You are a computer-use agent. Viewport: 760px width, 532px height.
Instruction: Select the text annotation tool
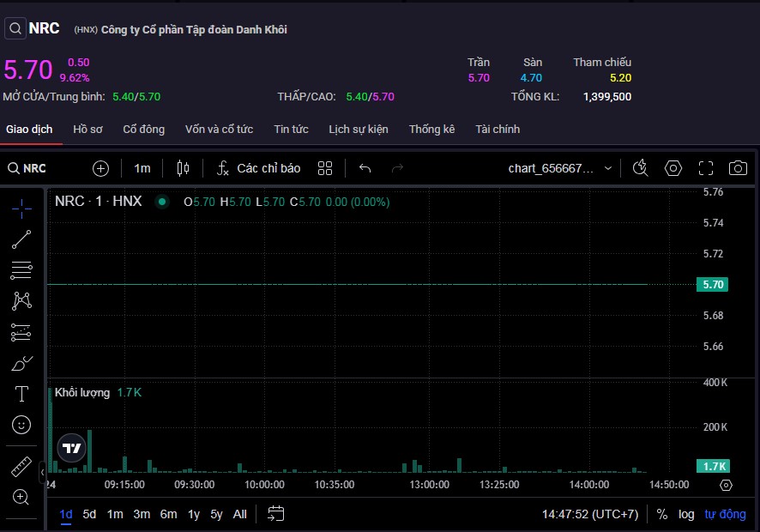click(x=21, y=394)
